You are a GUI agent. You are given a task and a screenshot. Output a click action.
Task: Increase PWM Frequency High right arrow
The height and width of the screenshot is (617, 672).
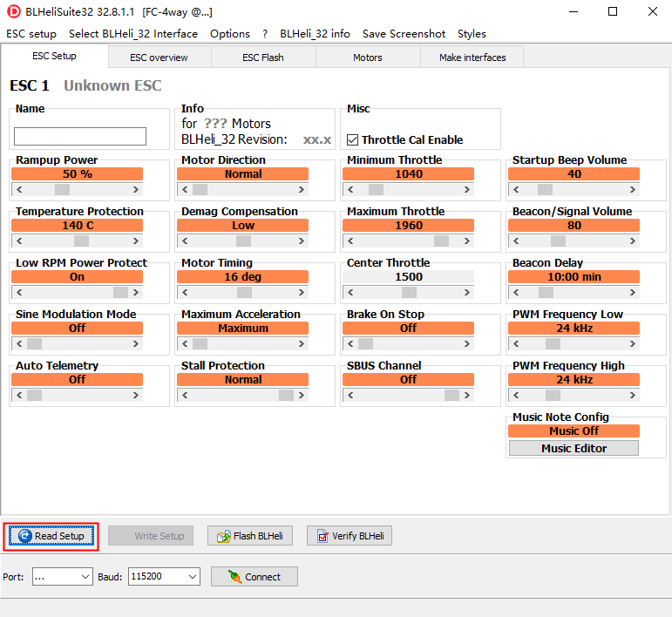click(x=633, y=395)
